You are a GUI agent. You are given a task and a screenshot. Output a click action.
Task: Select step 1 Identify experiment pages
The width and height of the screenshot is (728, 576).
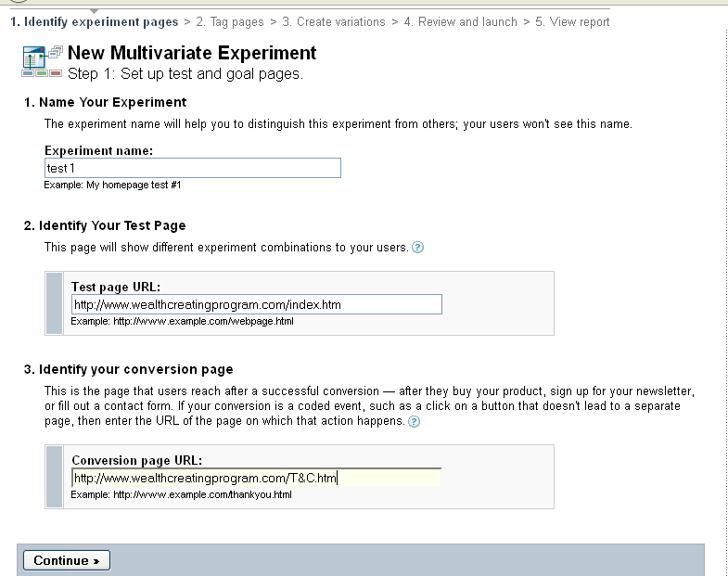coord(96,21)
